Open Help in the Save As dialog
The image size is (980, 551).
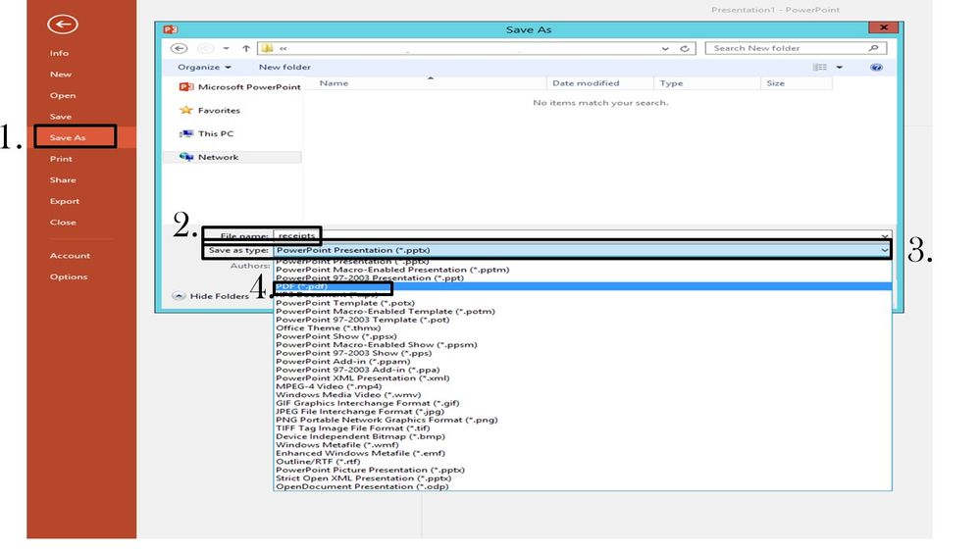(x=876, y=67)
